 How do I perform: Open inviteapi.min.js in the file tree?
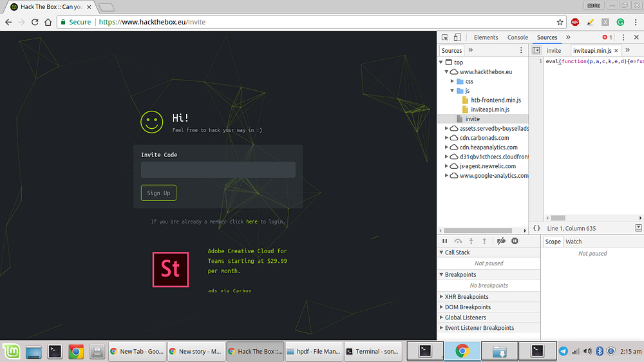490,110
